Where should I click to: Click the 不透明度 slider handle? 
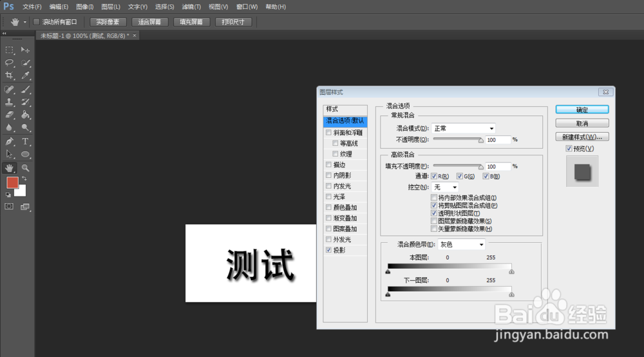click(481, 140)
